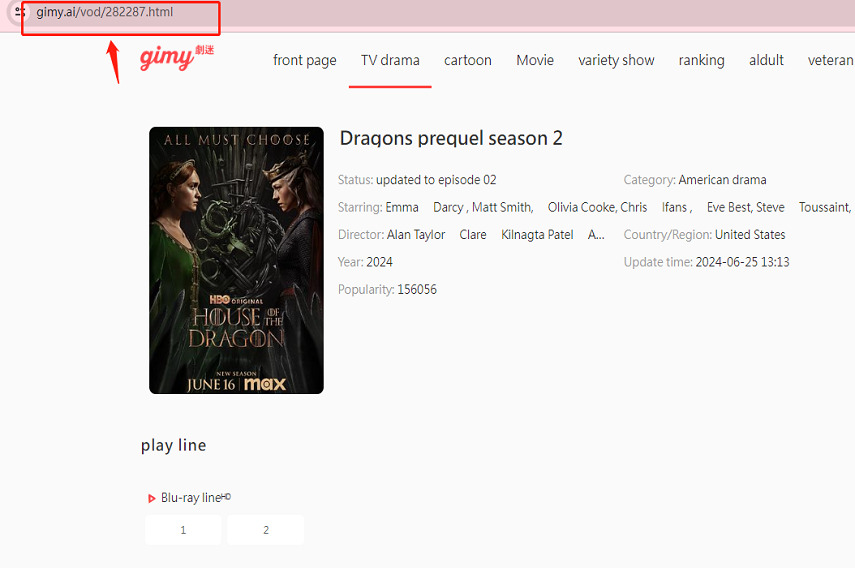
Task: Click the gimy logo
Action: click(176, 57)
